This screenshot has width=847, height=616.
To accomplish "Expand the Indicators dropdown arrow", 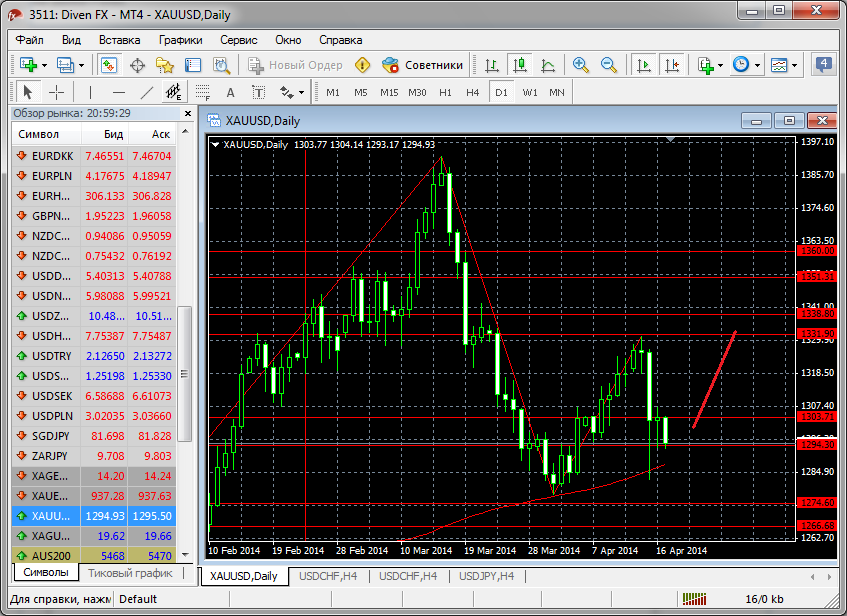I will click(x=721, y=65).
